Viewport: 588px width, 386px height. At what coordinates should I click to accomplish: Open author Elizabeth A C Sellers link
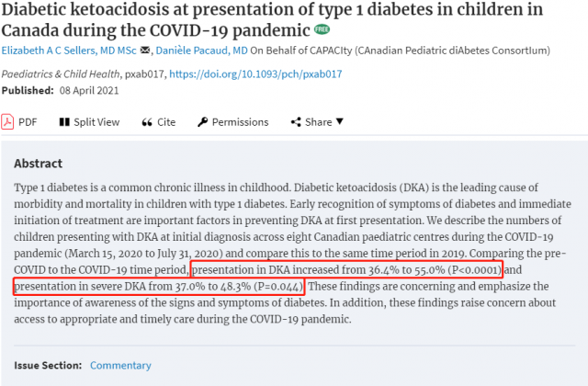click(69, 51)
